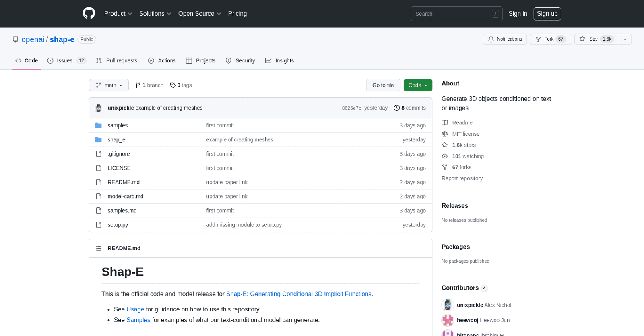Click the commit history clock icon
This screenshot has height=336, width=644.
[396, 108]
